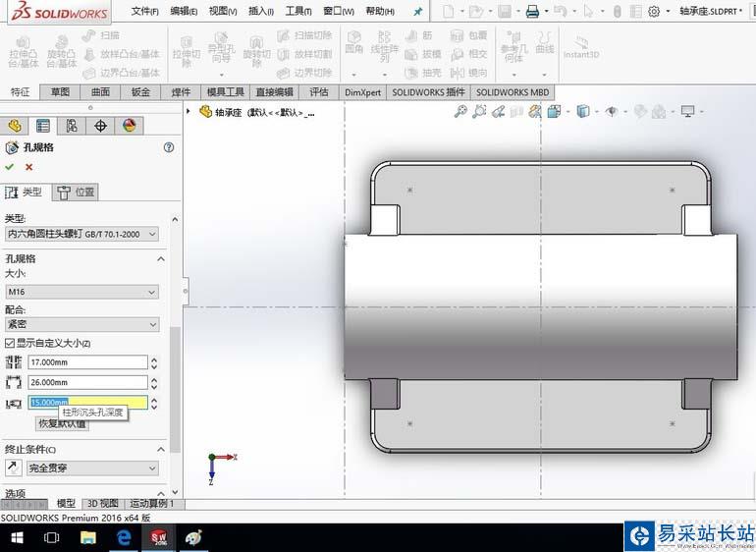Open the PropertyManager tab icon

pos(42,126)
